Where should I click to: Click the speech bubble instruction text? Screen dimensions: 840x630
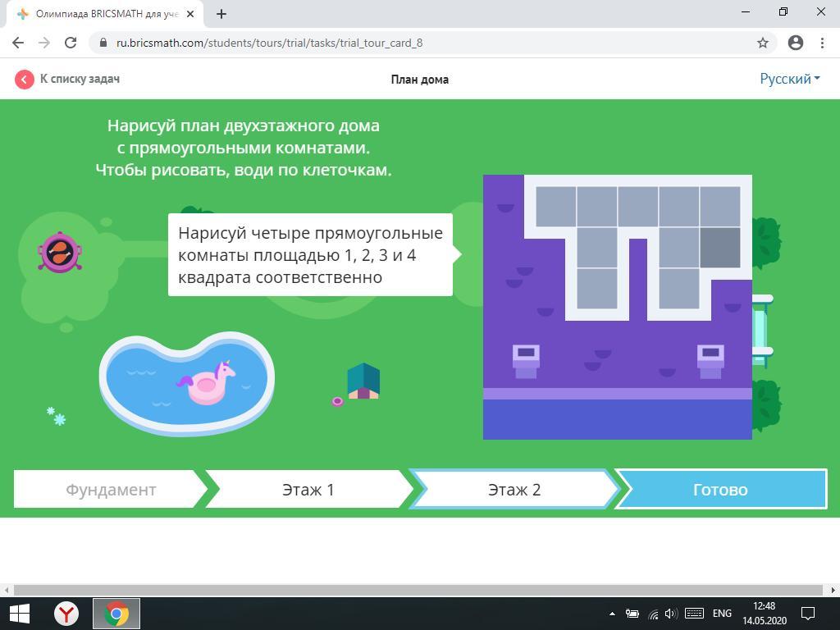(x=310, y=255)
